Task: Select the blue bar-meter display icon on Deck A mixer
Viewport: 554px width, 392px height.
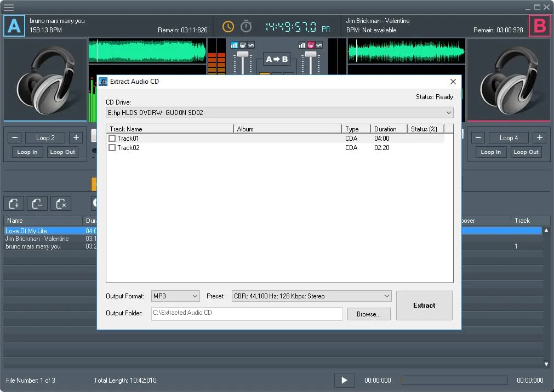Action: [234, 44]
